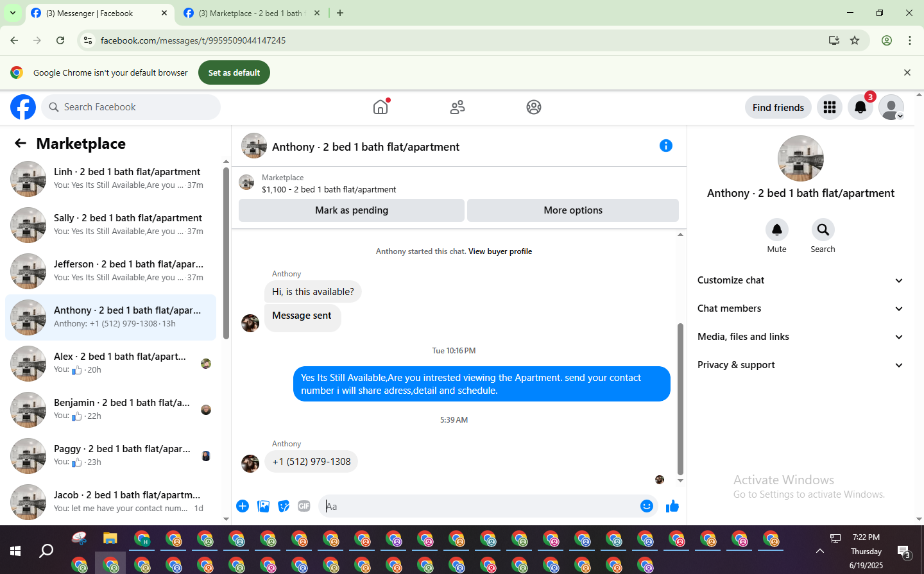Viewport: 924px width, 574px height.
Task: Close the Messenger | Facebook tab
Action: click(164, 13)
